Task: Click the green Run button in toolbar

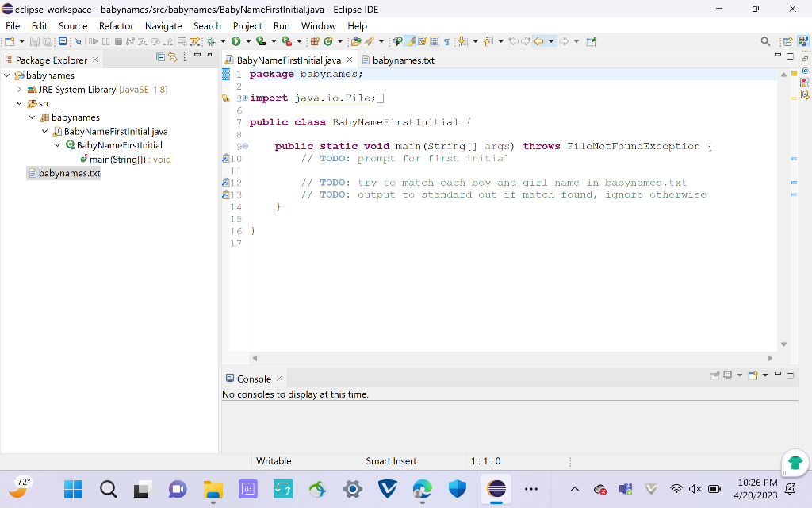Action: point(236,41)
